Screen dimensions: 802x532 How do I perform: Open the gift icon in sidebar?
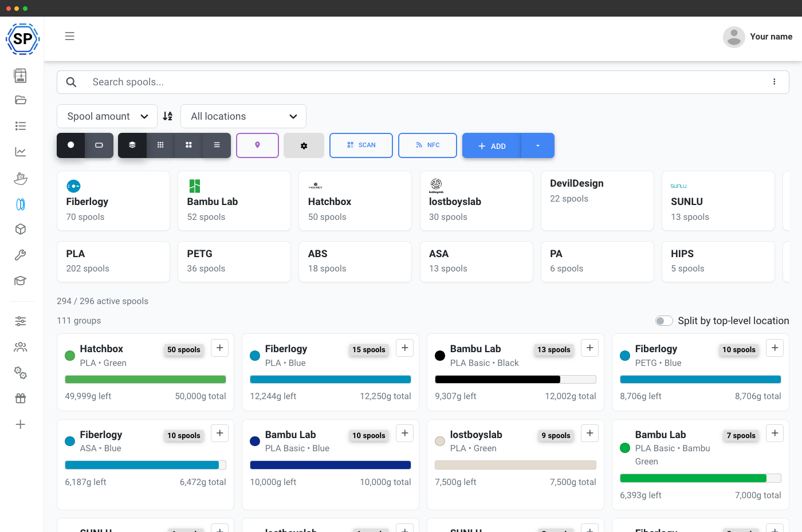tap(21, 399)
